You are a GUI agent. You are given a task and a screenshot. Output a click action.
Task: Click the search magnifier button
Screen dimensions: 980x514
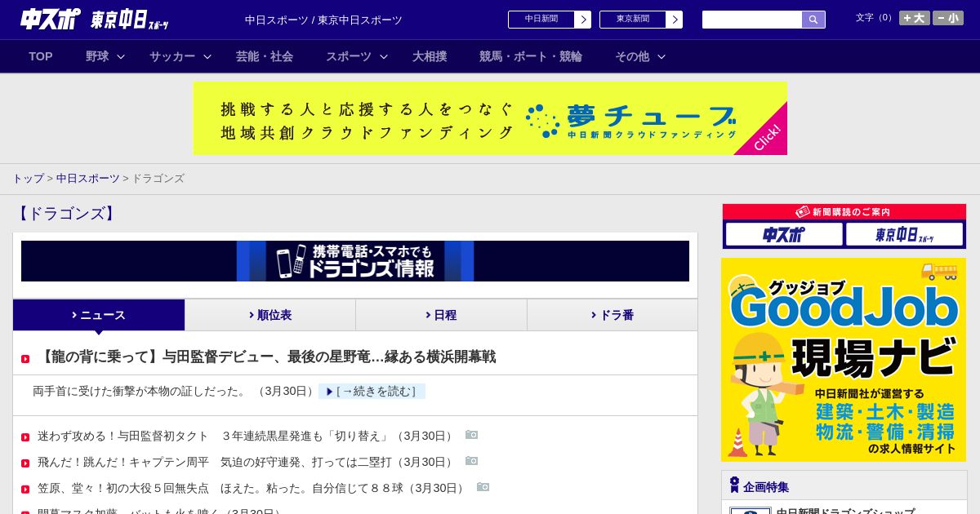(813, 20)
